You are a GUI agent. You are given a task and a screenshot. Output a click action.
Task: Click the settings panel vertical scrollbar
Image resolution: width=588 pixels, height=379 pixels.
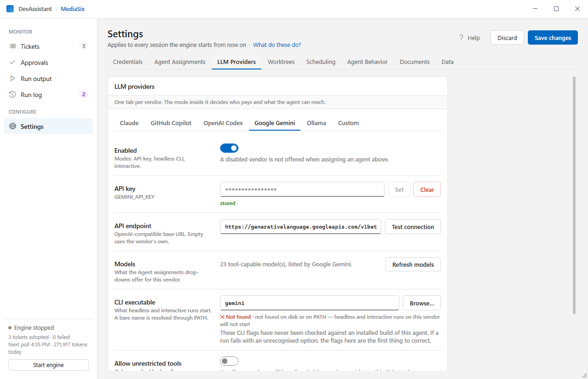coord(574,195)
